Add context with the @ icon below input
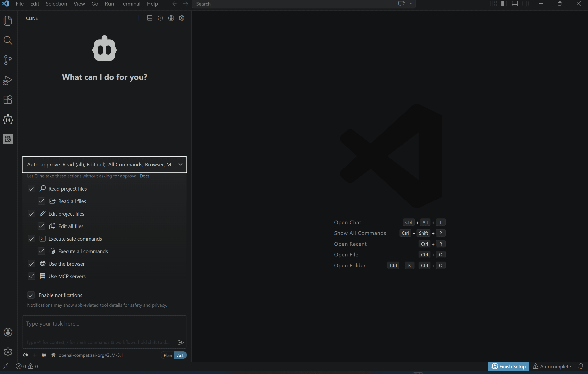 26,355
